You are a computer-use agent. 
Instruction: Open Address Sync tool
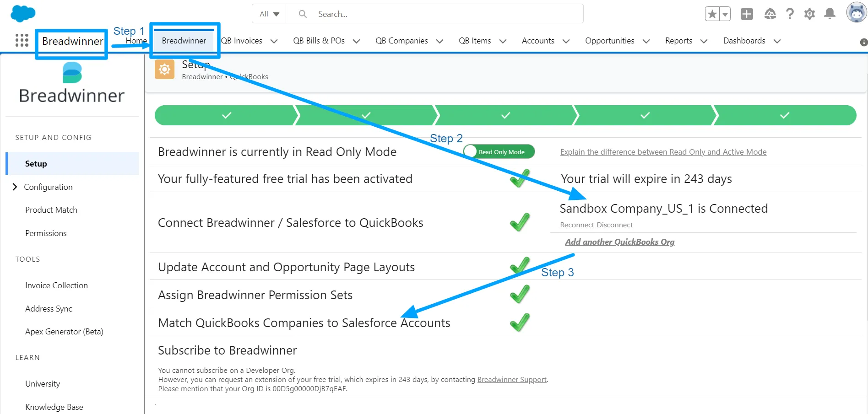[x=49, y=309]
